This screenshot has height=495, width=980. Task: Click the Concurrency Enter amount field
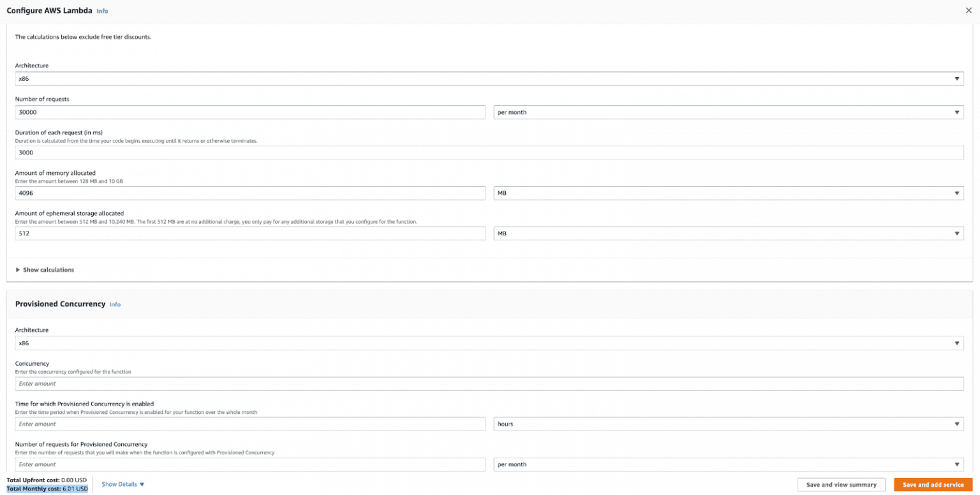coord(489,383)
